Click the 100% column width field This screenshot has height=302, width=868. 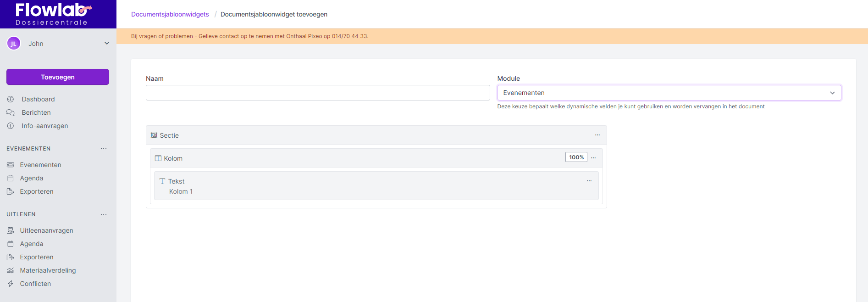pos(576,157)
